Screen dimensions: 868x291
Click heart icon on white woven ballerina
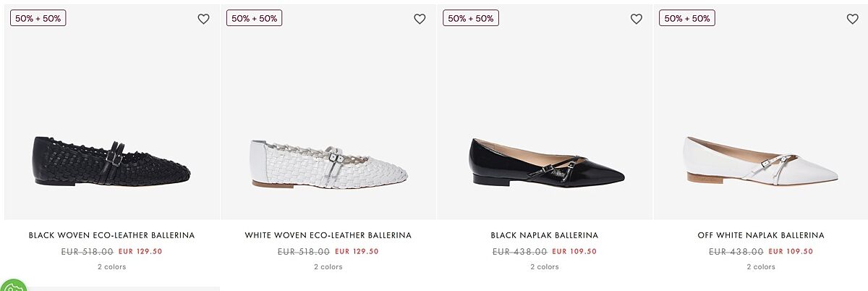(420, 19)
